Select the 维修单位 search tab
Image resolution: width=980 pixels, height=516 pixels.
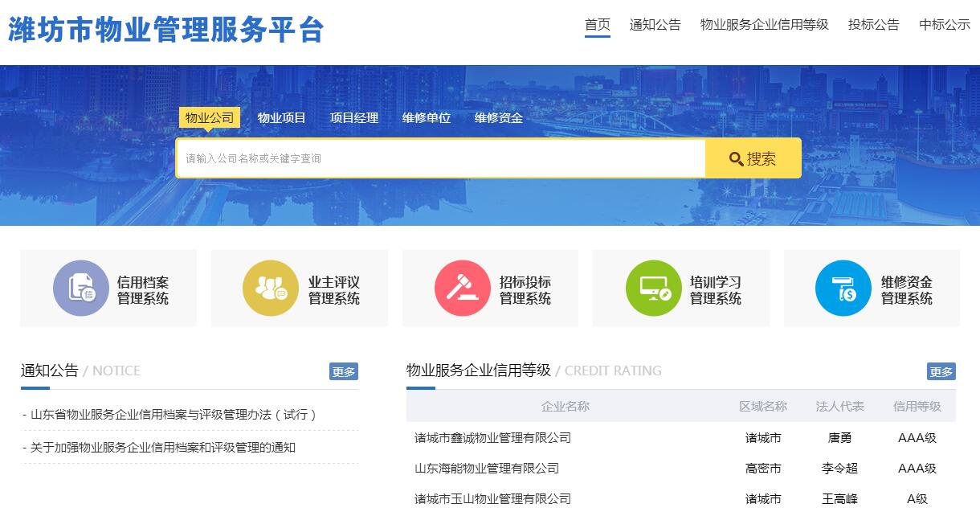click(x=426, y=118)
